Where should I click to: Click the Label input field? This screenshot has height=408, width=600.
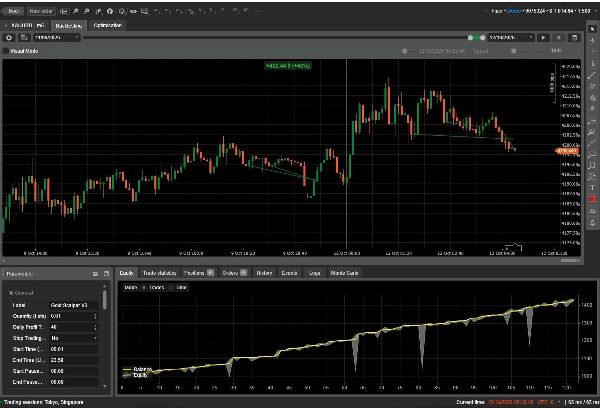tap(74, 305)
